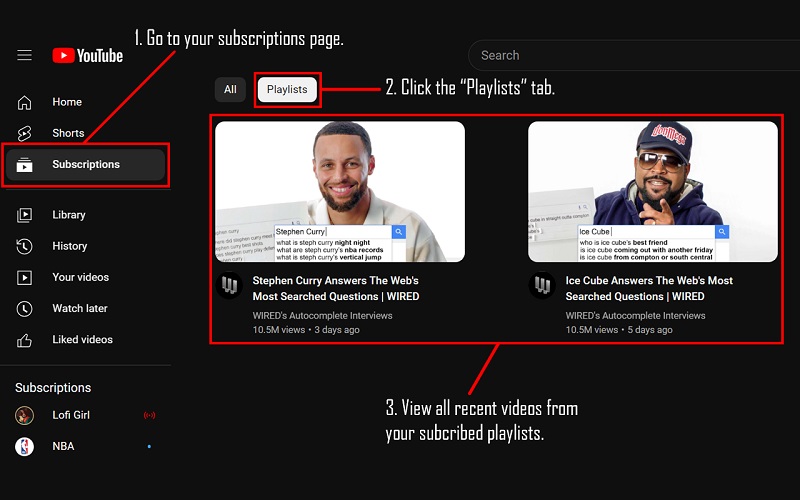Select the Home icon in sidebar

[x=25, y=102]
